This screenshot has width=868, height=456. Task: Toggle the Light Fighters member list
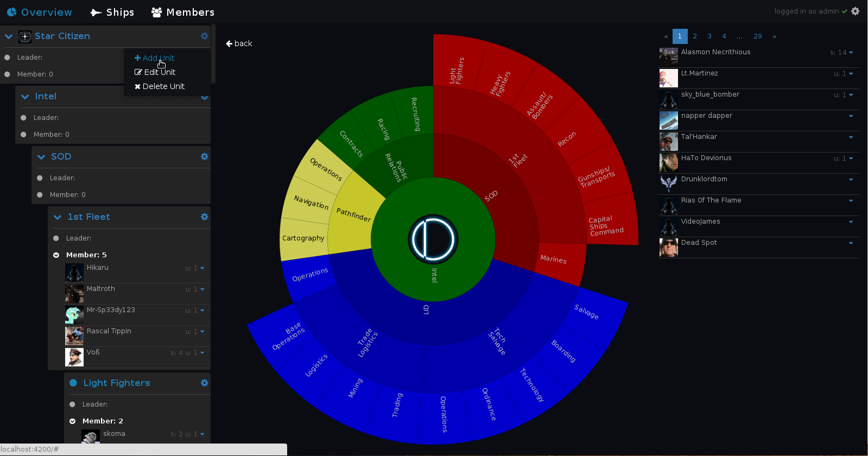click(x=73, y=421)
